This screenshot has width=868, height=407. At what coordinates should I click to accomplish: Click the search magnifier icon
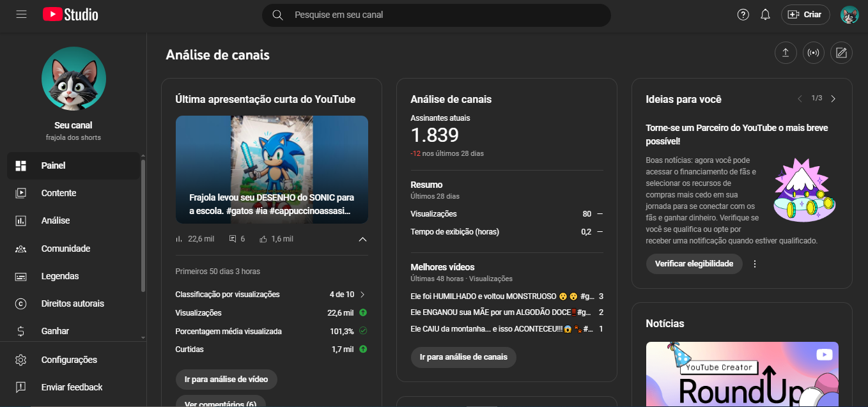tap(277, 15)
